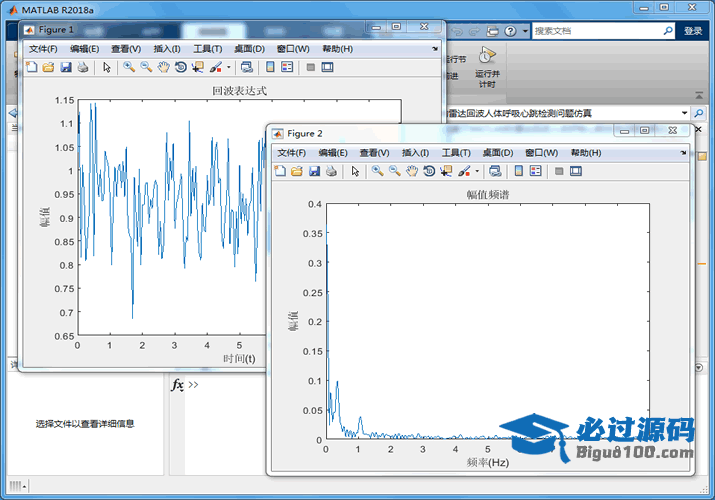Viewport: 715px width, 500px height.
Task: Click New Figure icon in Figure 1 toolbar
Action: coord(31,67)
